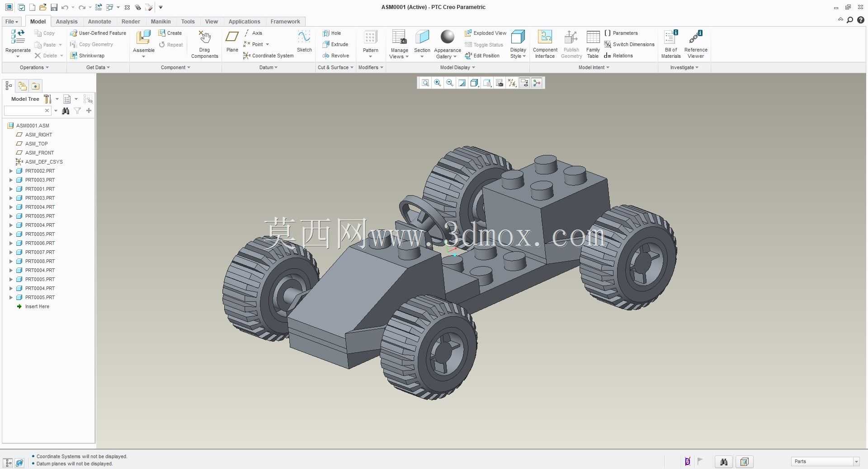This screenshot has height=469, width=868.
Task: Click the Find binoculars icon in status bar
Action: click(723, 462)
